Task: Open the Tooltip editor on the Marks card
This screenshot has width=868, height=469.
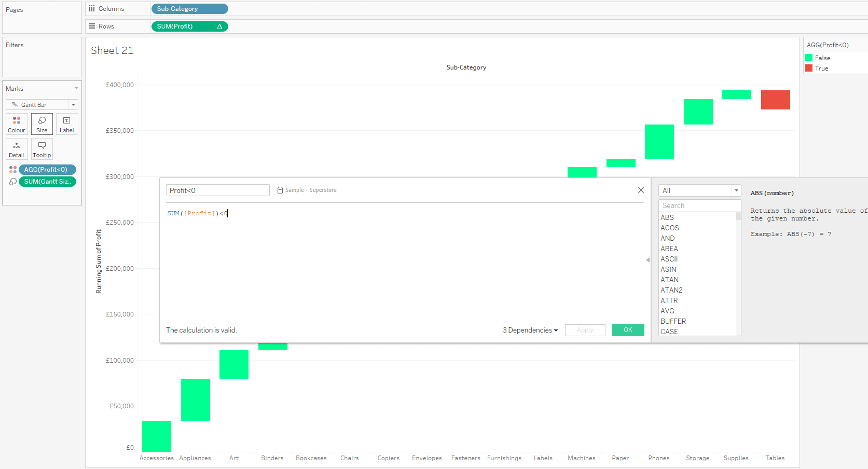Action: pyautogui.click(x=42, y=149)
